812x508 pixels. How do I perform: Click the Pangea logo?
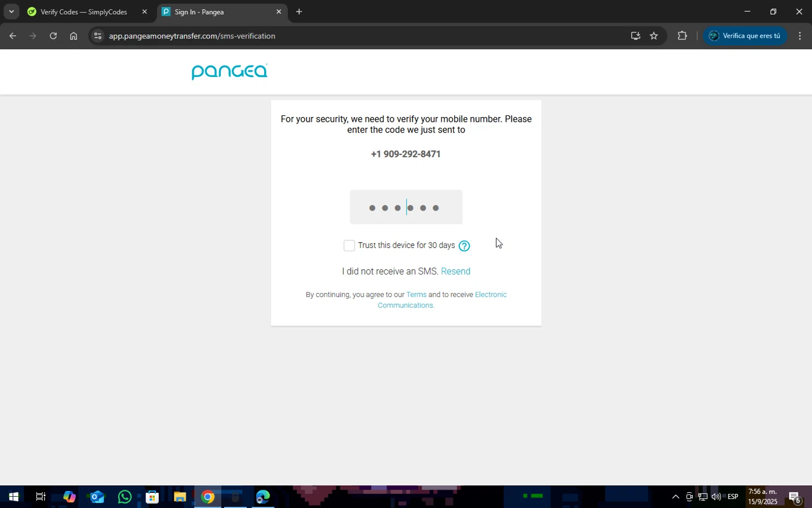pyautogui.click(x=230, y=71)
